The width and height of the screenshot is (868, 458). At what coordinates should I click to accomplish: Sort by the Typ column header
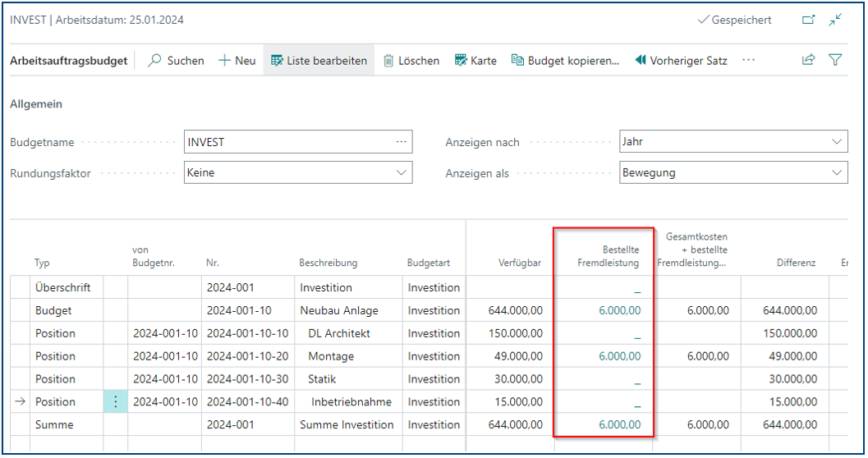click(42, 263)
